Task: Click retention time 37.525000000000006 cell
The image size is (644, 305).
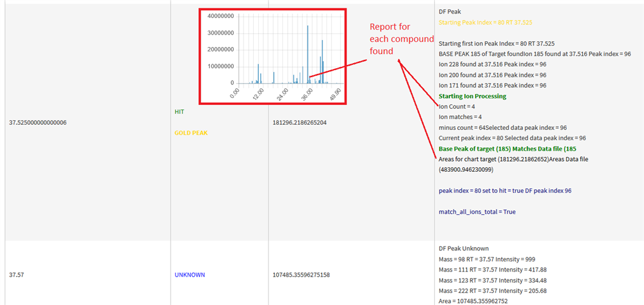Action: click(x=39, y=122)
